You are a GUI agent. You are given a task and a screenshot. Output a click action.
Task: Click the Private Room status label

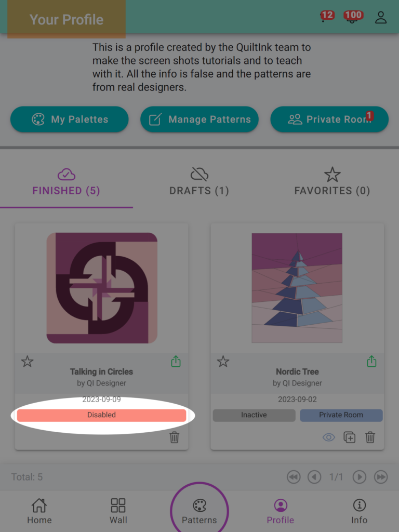(x=341, y=415)
